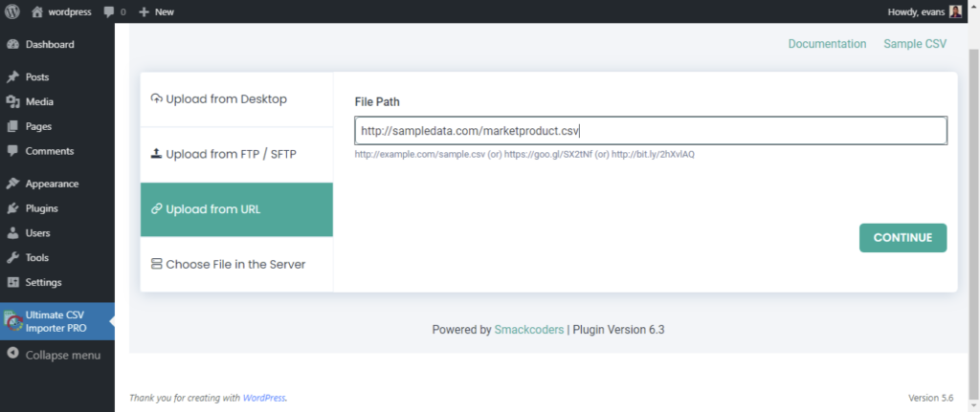The height and width of the screenshot is (412, 980).
Task: Click the evans user avatar
Action: pos(956,11)
